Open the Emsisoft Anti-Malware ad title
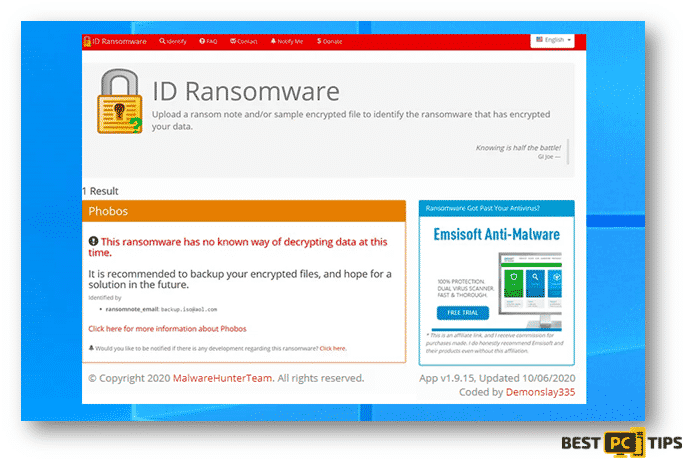Viewport: 687px width, 463px height. 496,234
